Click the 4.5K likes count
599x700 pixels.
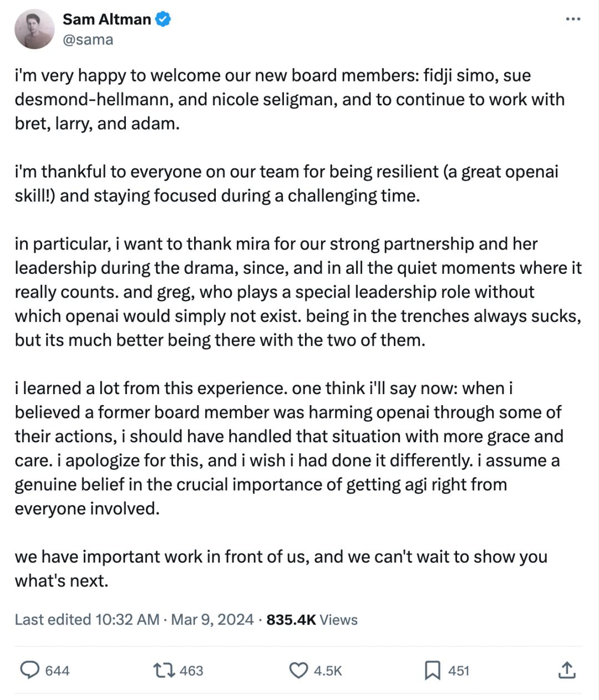328,671
